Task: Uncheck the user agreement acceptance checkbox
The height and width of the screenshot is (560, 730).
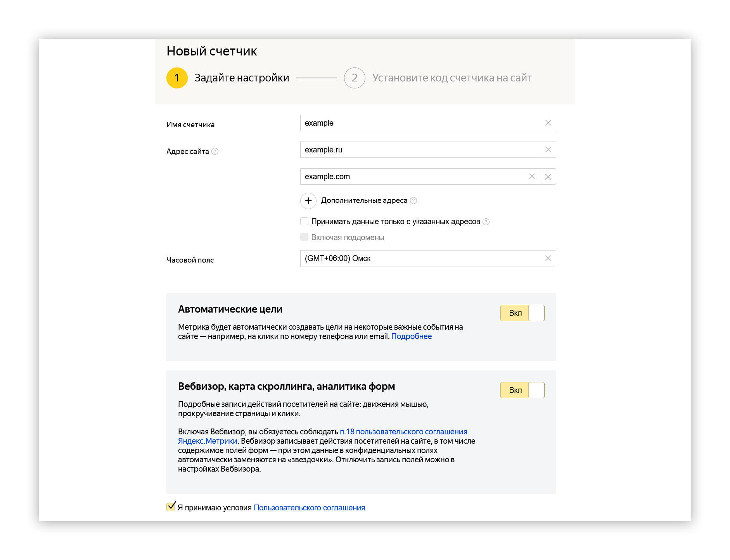Action: [x=171, y=507]
